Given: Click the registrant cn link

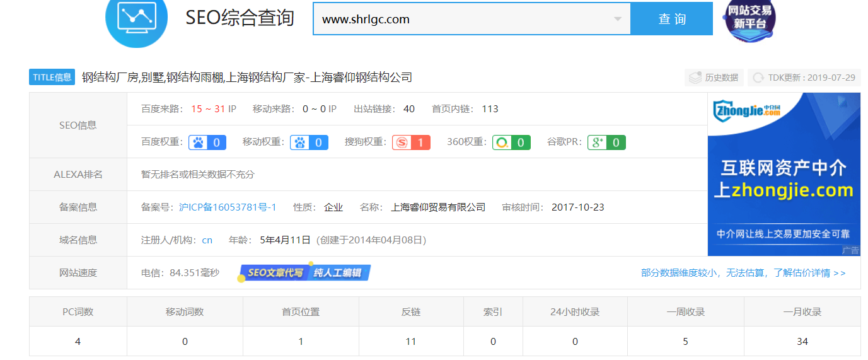Looking at the screenshot, I should (207, 240).
